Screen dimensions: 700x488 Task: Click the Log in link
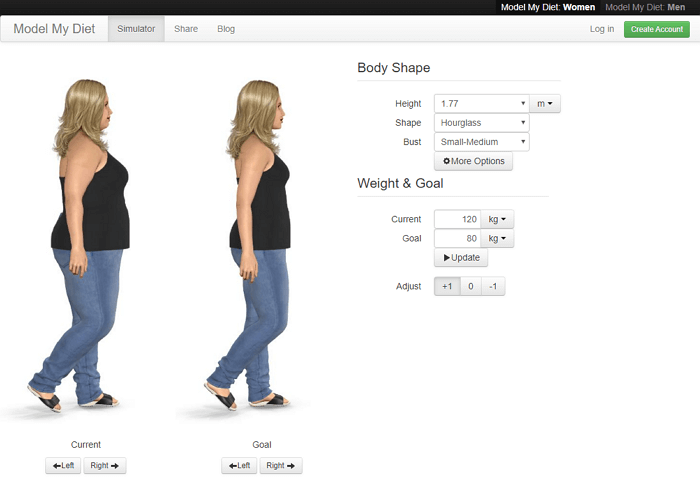click(602, 29)
